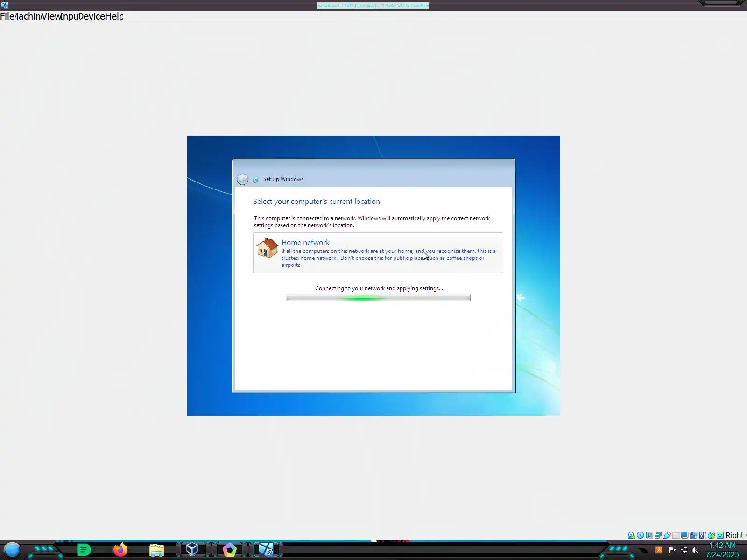
Task: Open the File menu in VirtualBox
Action: coord(7,16)
